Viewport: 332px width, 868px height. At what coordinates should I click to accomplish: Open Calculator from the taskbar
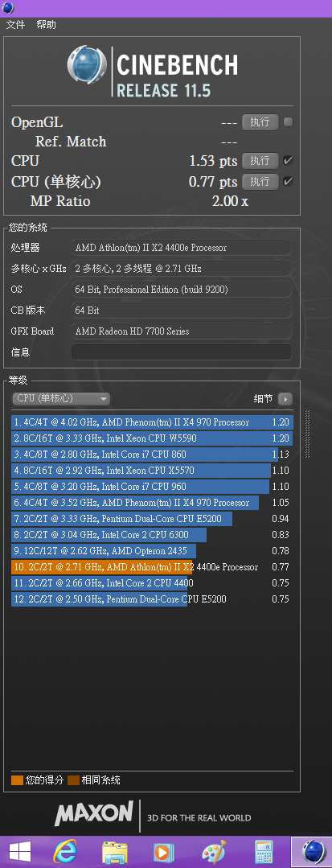point(262,852)
